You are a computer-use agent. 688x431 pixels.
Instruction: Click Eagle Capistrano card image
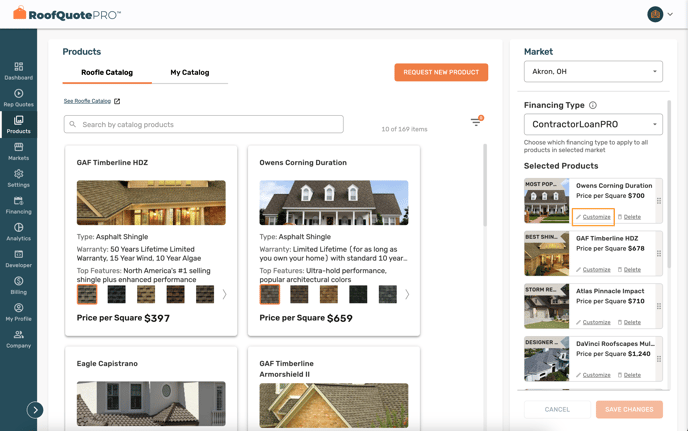pos(151,404)
